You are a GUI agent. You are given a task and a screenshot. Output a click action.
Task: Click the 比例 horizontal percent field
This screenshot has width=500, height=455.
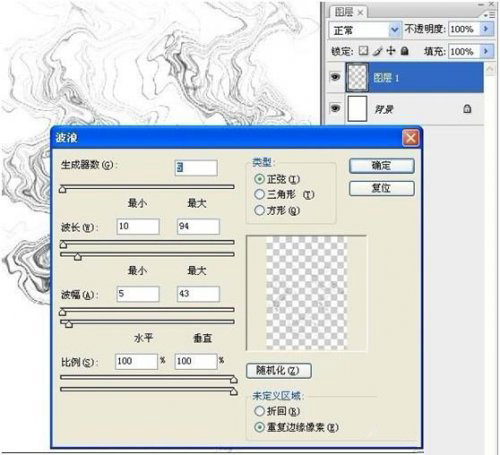click(136, 361)
